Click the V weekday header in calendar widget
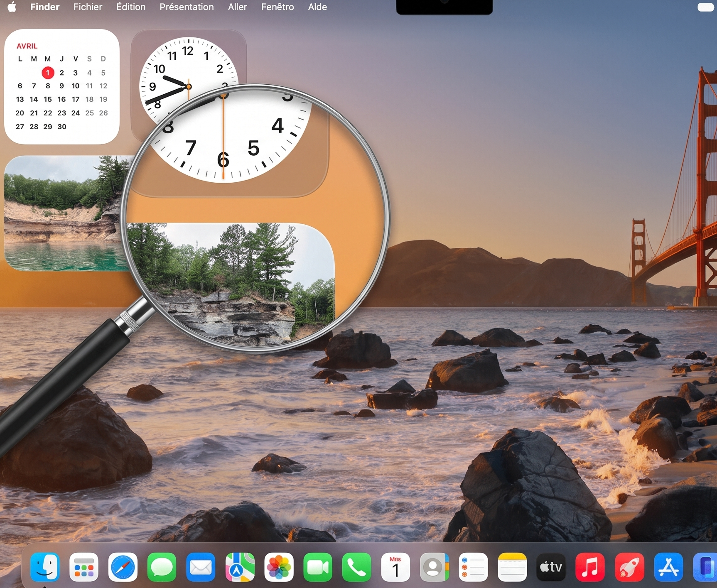Viewport: 717px width, 588px height. 75,59
